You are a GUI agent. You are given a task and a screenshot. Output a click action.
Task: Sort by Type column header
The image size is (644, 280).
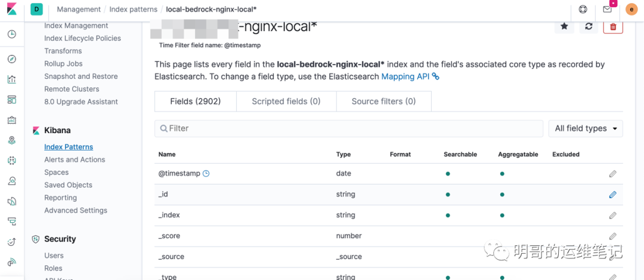343,154
